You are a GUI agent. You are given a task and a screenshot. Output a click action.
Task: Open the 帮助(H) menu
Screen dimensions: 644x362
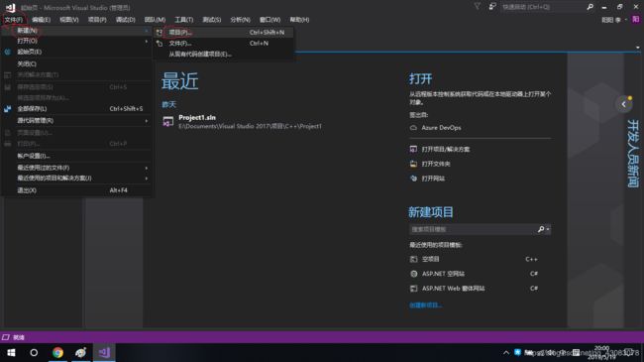pyautogui.click(x=299, y=20)
